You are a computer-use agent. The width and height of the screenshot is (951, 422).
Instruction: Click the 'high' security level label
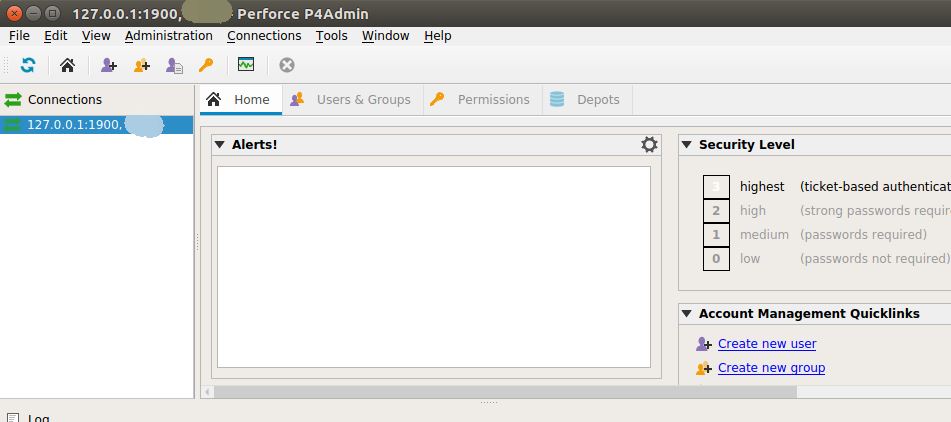753,211
